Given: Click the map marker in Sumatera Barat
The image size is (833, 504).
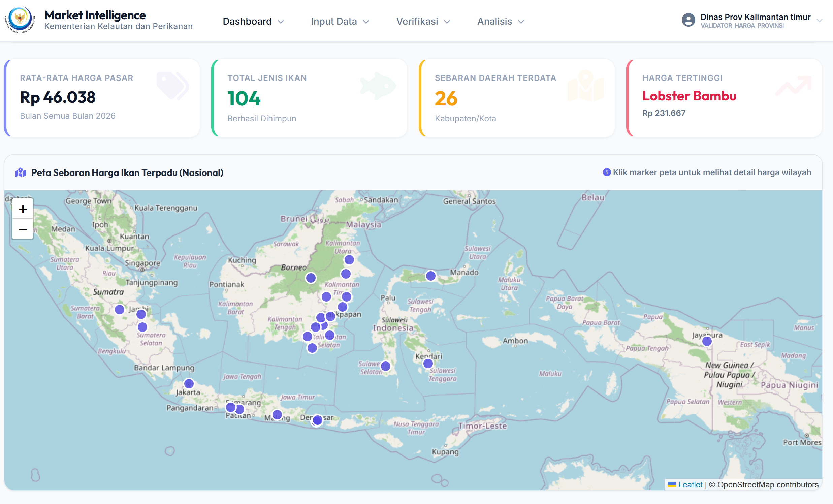Looking at the screenshot, I should [119, 309].
